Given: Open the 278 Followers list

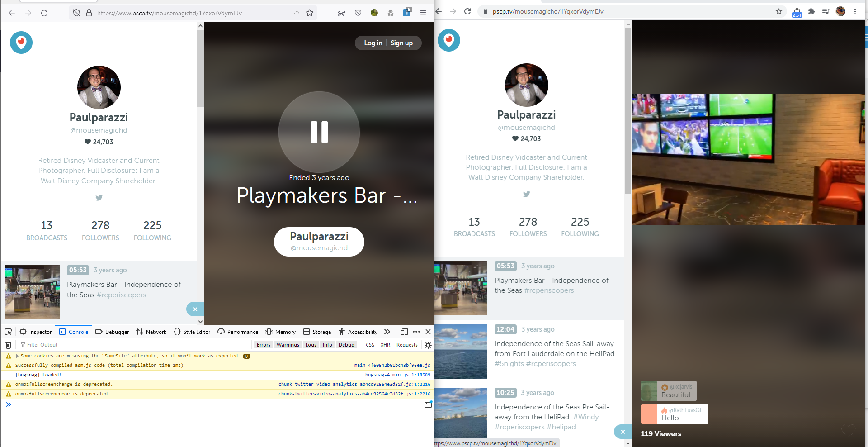Looking at the screenshot, I should coord(100,230).
